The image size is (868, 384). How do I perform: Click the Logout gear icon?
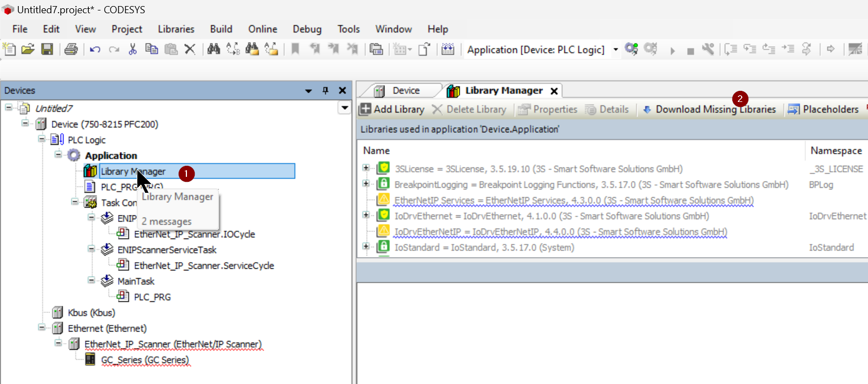pyautogui.click(x=651, y=49)
